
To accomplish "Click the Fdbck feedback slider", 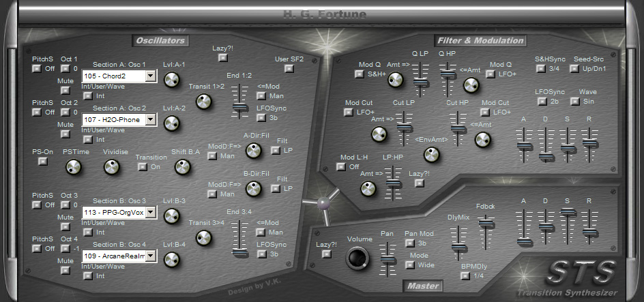I will coord(486,232).
